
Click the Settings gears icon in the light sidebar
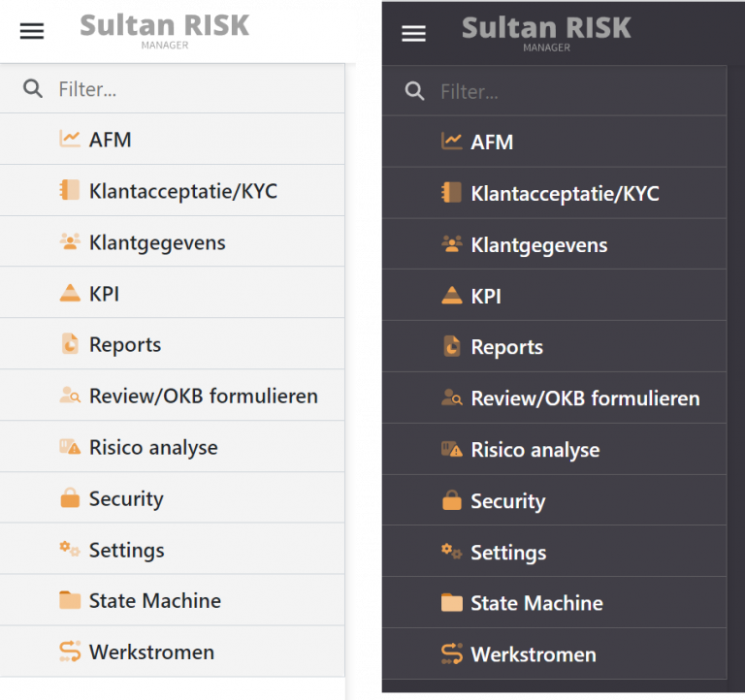(x=70, y=550)
